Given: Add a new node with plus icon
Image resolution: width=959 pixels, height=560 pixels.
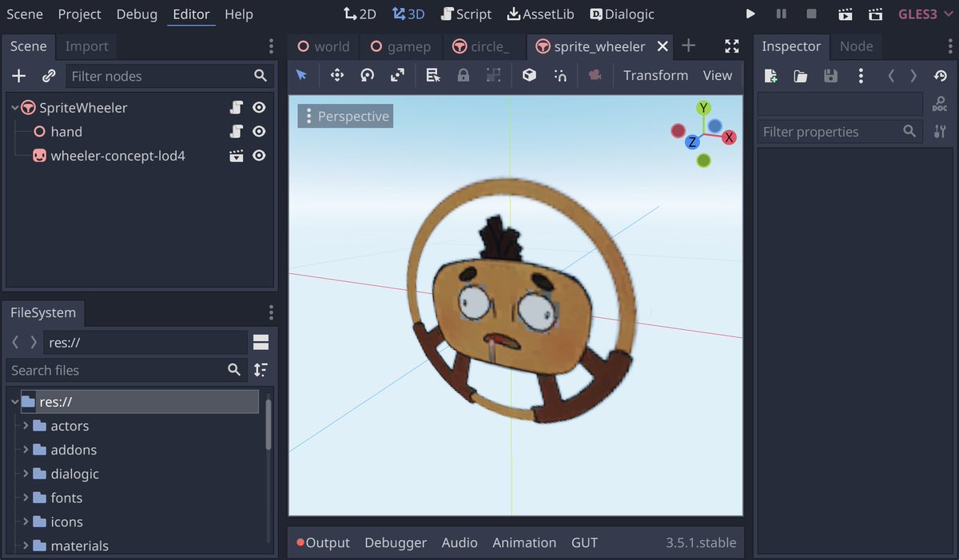Looking at the screenshot, I should point(19,76).
